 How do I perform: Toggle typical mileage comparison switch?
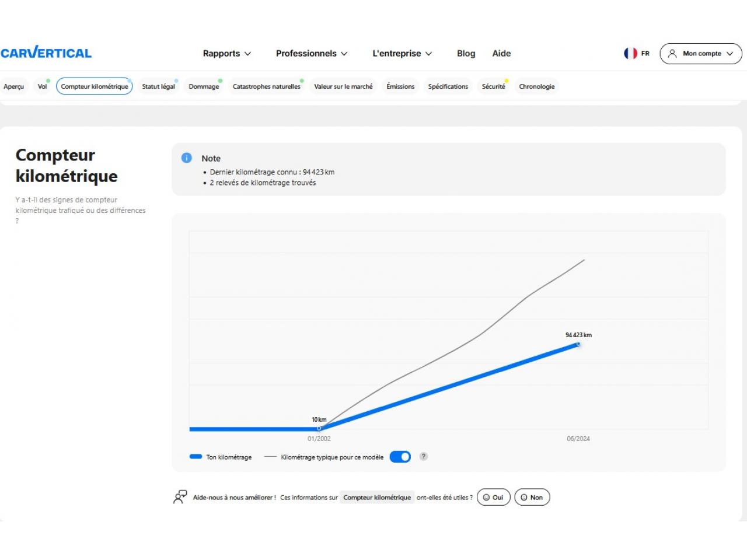pos(400,457)
